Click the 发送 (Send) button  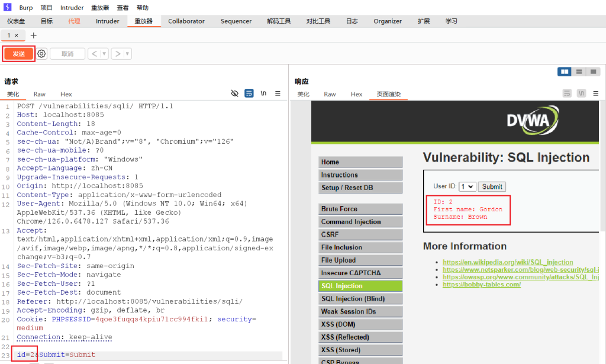tap(19, 54)
